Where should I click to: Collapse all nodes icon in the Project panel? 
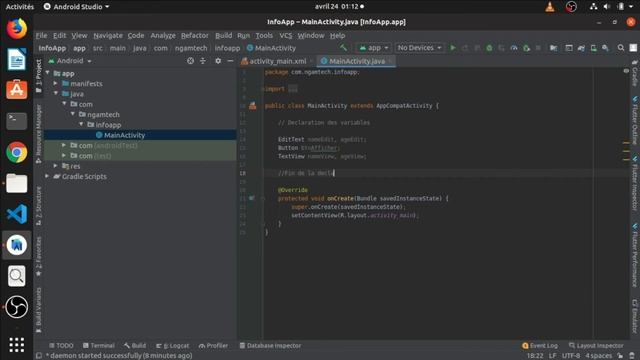(203, 61)
